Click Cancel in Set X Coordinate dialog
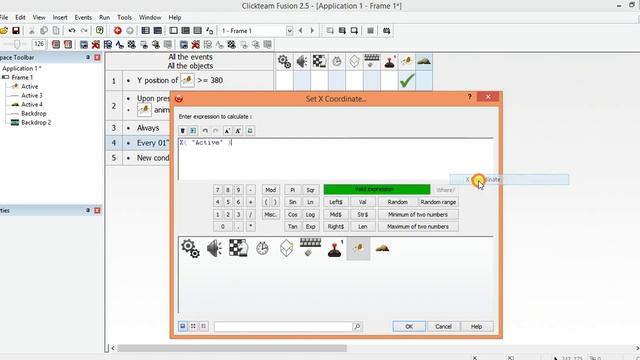Viewport: 640px width, 360px height. point(443,327)
